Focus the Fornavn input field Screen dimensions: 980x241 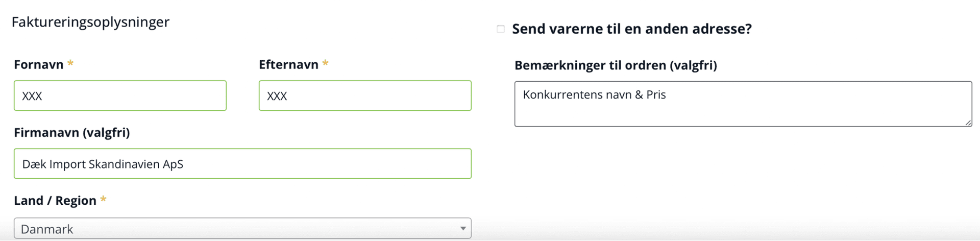tap(120, 95)
